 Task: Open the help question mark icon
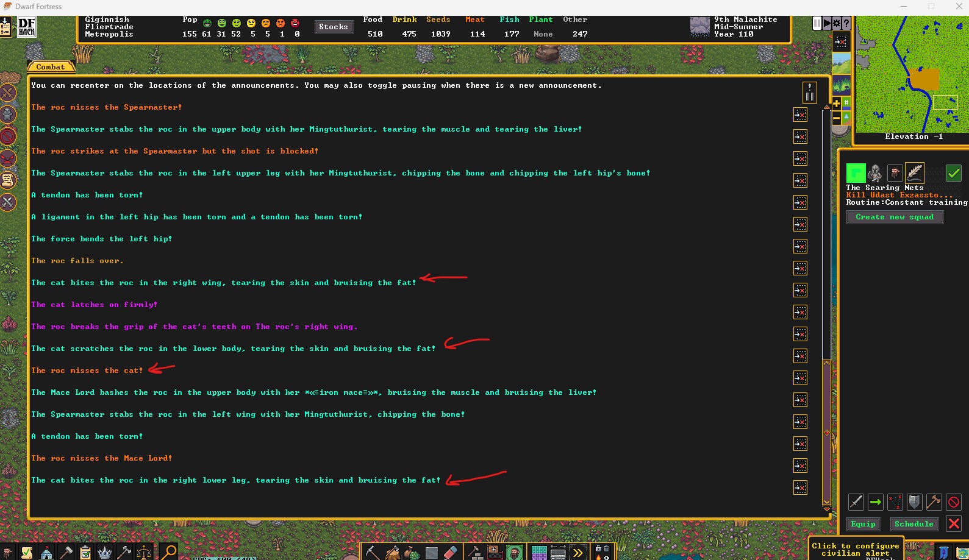(846, 23)
